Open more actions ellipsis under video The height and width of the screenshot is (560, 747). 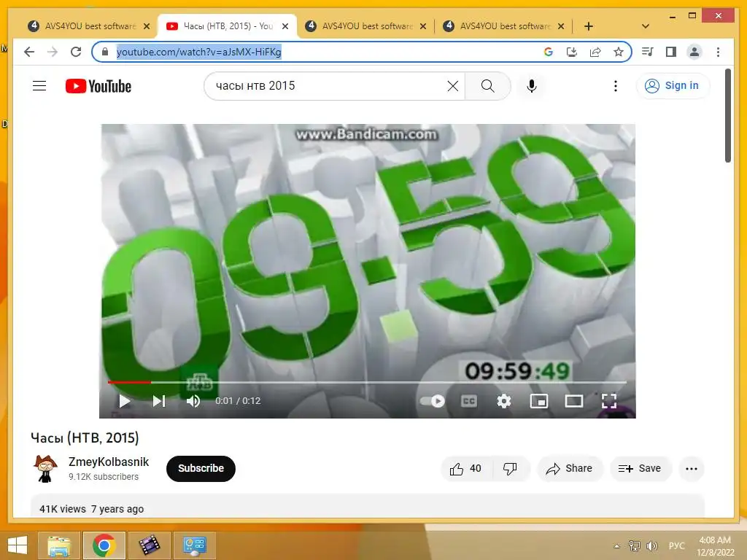point(692,469)
